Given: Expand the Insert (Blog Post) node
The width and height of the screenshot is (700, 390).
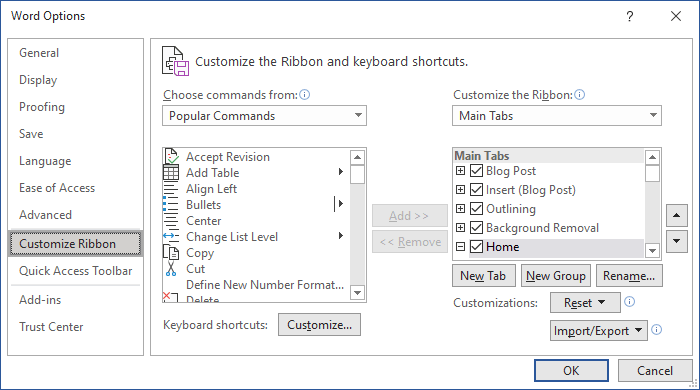Looking at the screenshot, I should (460, 190).
